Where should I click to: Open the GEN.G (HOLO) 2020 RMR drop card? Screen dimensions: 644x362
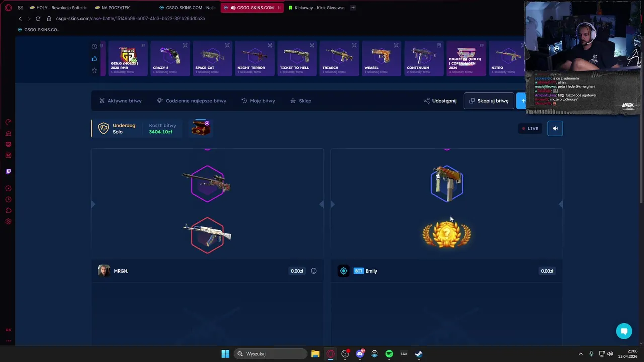click(x=128, y=58)
